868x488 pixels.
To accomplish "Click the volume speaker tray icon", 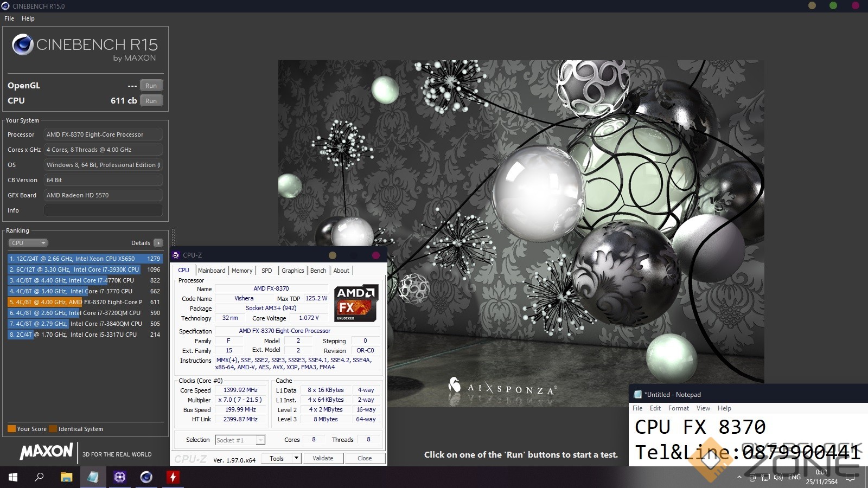I will (778, 478).
